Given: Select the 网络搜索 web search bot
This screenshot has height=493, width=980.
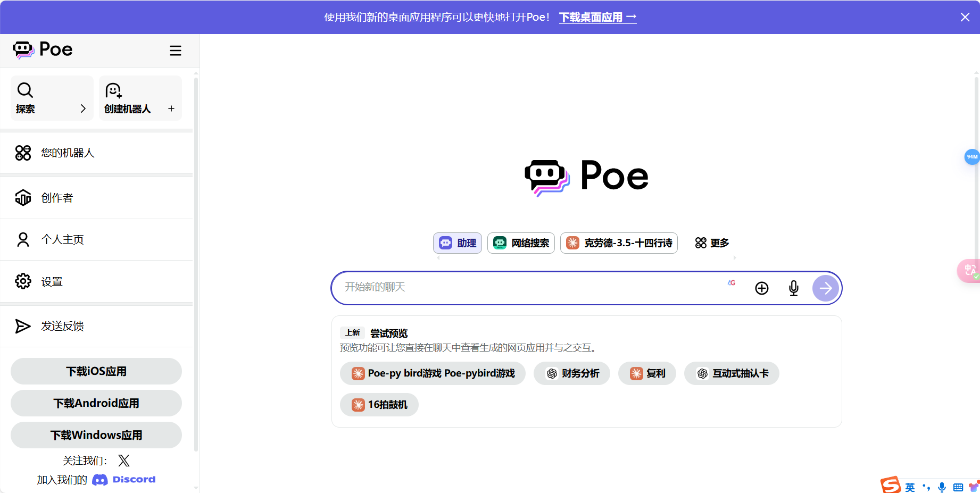Looking at the screenshot, I should (x=521, y=243).
